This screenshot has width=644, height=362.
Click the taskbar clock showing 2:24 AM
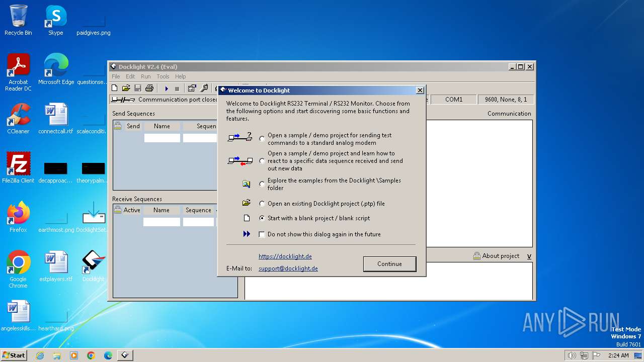click(618, 355)
